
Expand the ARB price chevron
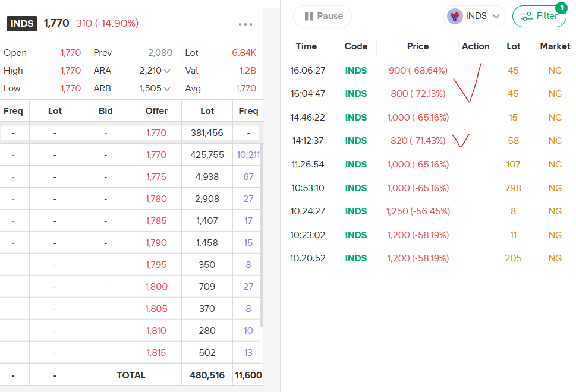point(167,89)
